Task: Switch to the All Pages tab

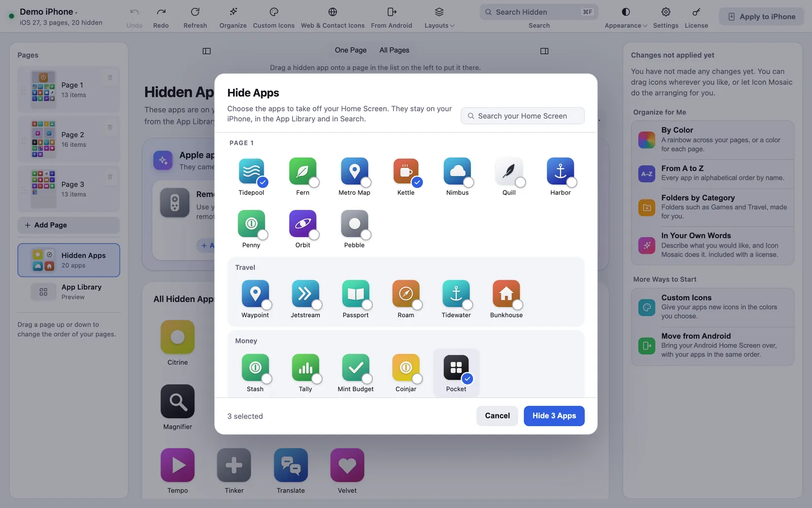Action: pos(394,50)
